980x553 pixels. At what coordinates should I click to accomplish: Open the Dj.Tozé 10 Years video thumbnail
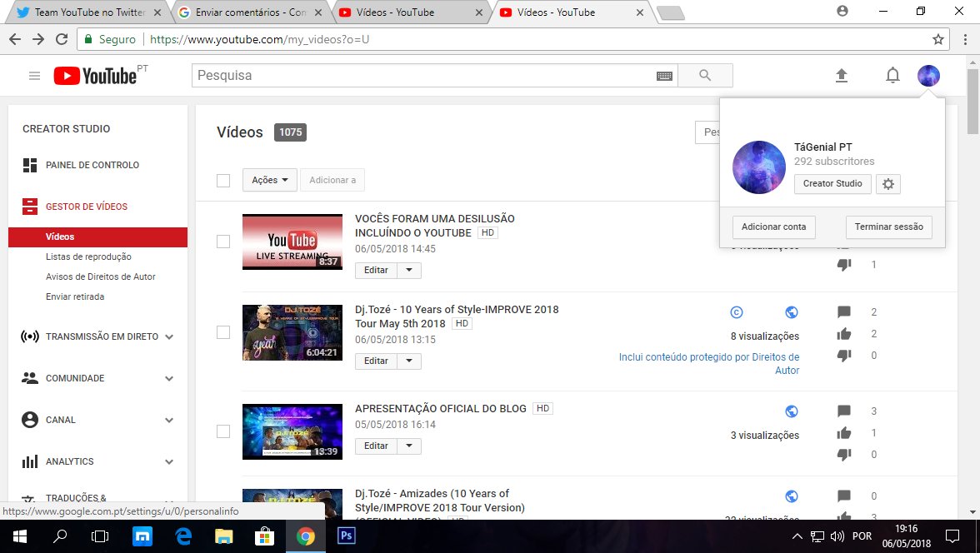pyautogui.click(x=292, y=332)
